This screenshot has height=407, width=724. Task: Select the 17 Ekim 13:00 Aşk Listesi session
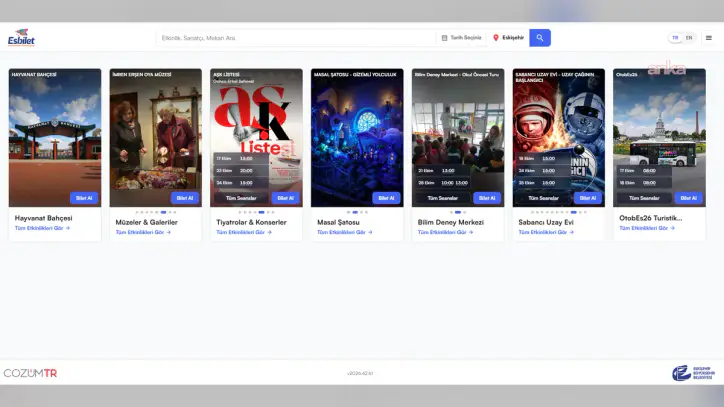point(241,158)
